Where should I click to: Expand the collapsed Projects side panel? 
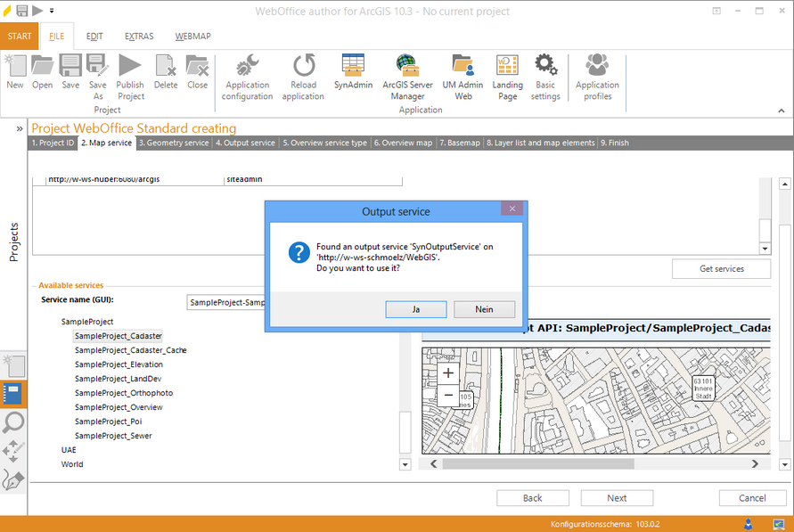[20, 128]
